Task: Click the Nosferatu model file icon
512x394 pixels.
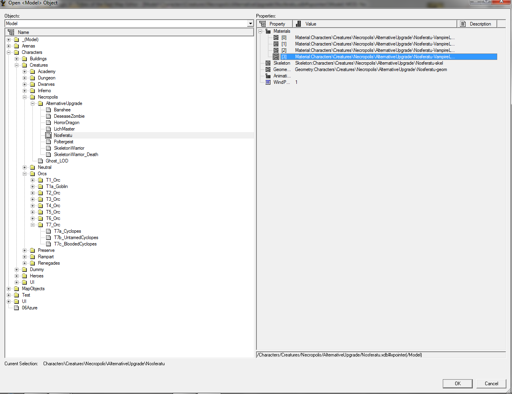Action: (48, 135)
